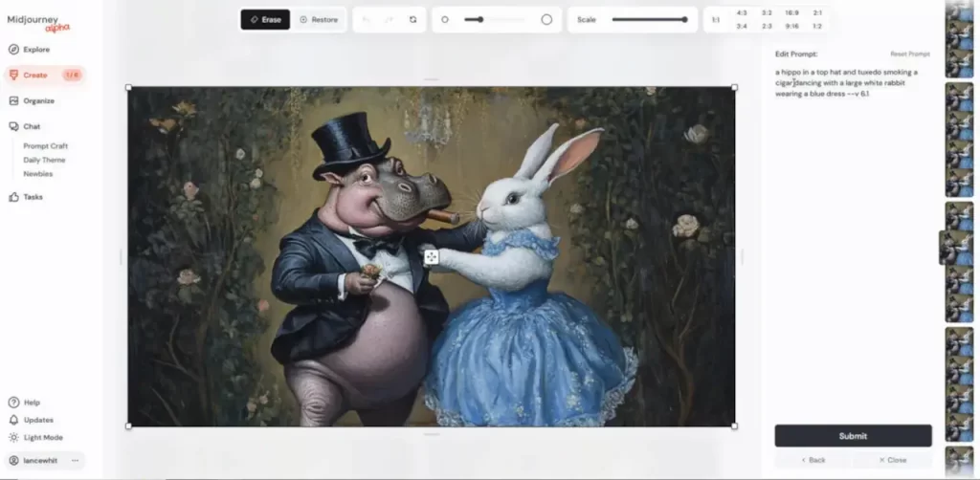Open the lancewhit account options menu
980x480 pixels.
[x=75, y=460]
